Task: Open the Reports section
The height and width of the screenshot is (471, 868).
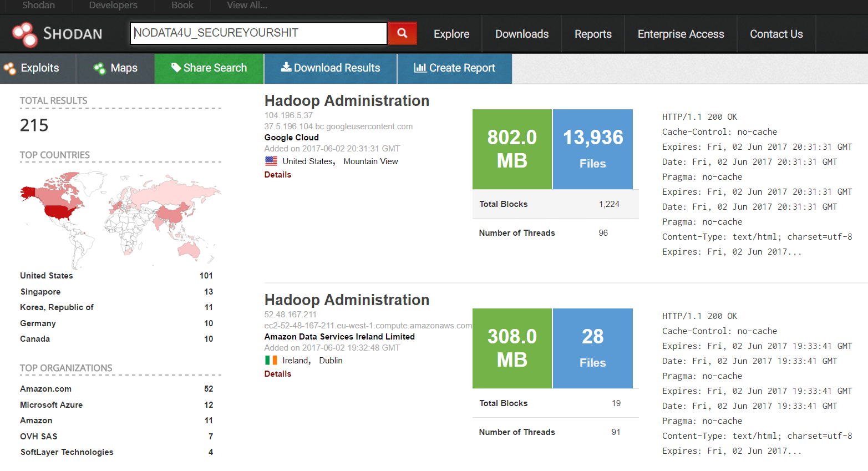Action: click(x=593, y=34)
